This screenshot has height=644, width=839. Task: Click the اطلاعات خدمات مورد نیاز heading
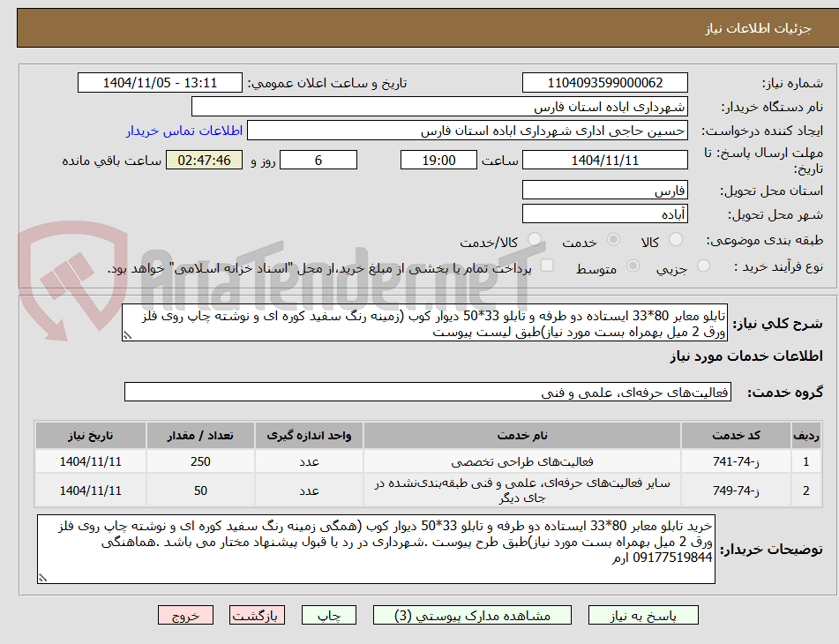tap(746, 356)
